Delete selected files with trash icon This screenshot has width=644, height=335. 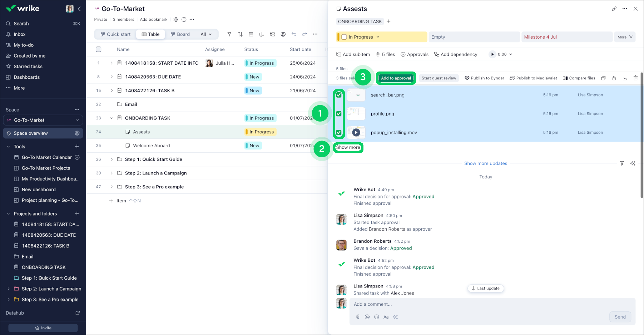(x=635, y=78)
